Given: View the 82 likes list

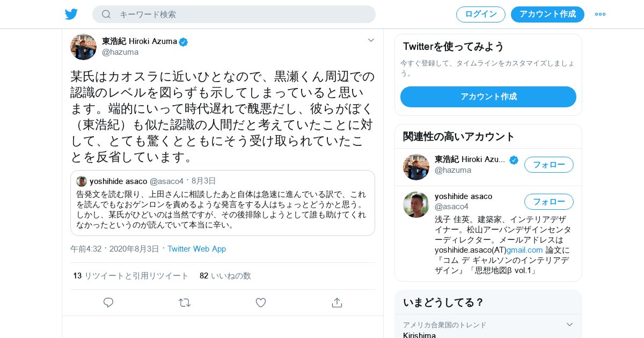Looking at the screenshot, I should pos(225,276).
